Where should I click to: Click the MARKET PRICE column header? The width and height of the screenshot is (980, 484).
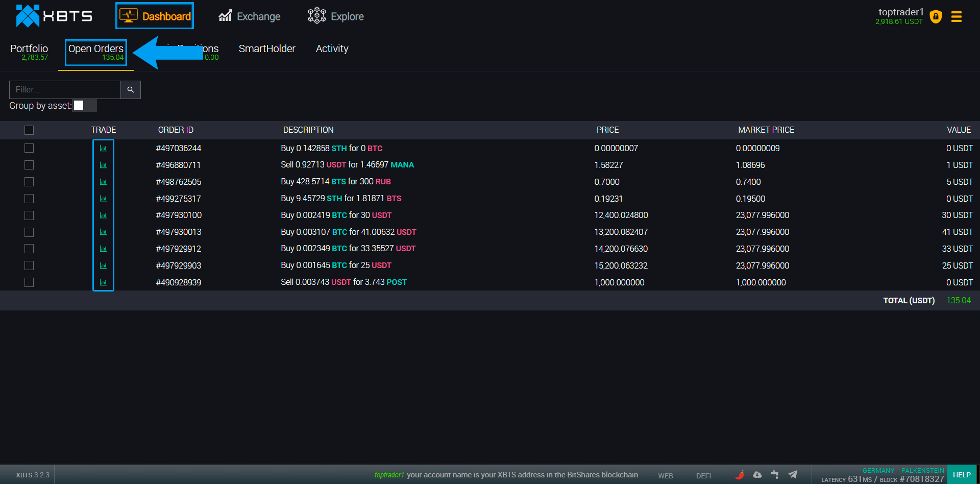point(766,130)
